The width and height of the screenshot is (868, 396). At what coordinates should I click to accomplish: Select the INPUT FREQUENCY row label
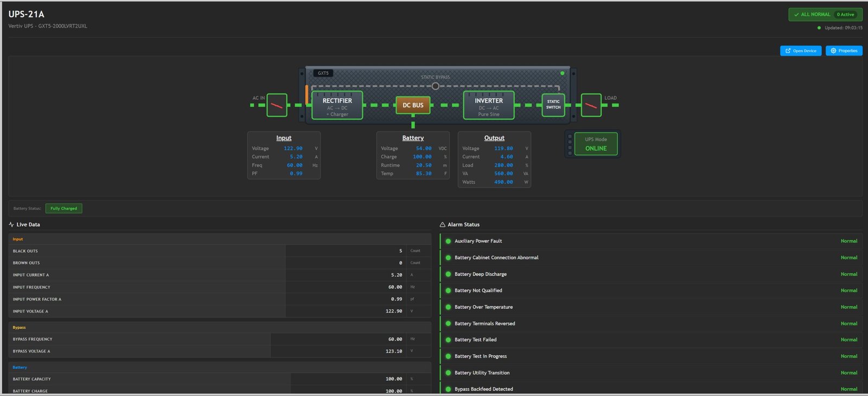(x=31, y=288)
